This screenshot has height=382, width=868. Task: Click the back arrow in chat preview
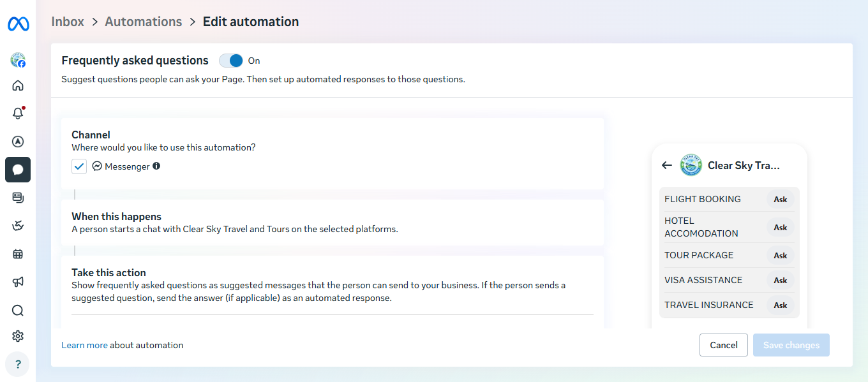click(x=667, y=165)
